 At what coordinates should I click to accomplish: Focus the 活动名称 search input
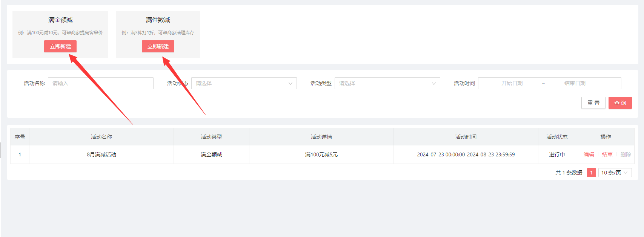click(x=100, y=83)
